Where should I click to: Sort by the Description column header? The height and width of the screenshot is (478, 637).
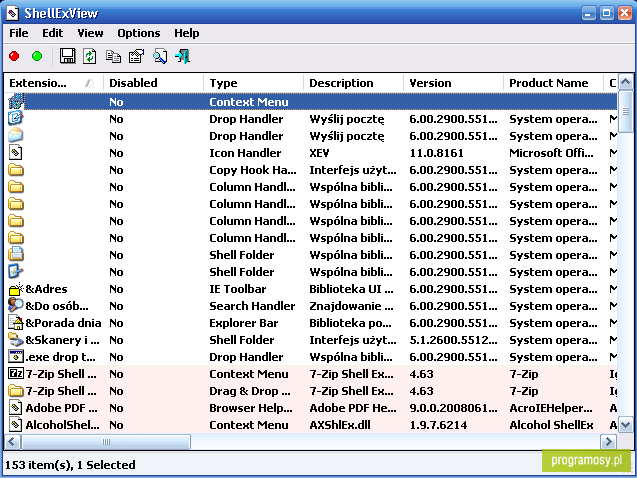353,83
